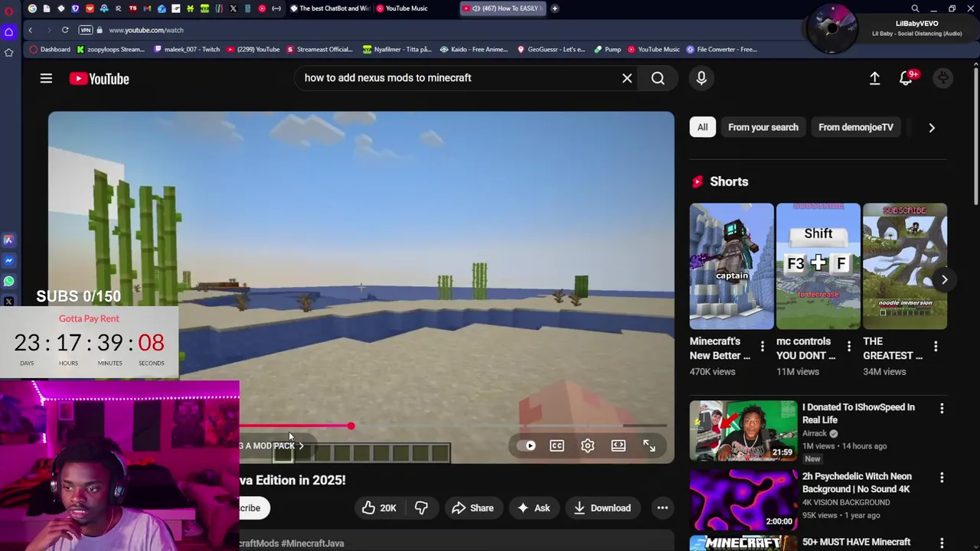
Task: Go back in browser history
Action: (30, 30)
